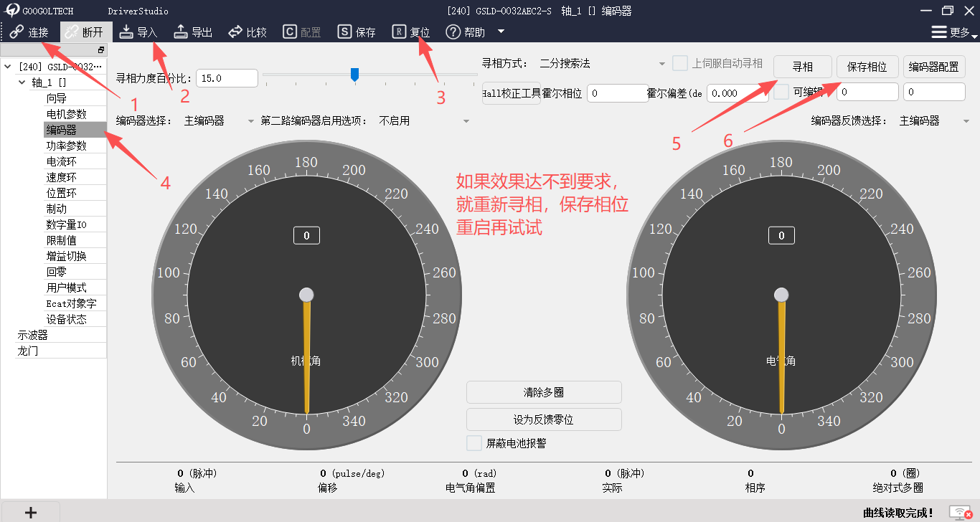Screen dimensions: 980x522
Task: Click the network error status icon
Action: coord(961,512)
